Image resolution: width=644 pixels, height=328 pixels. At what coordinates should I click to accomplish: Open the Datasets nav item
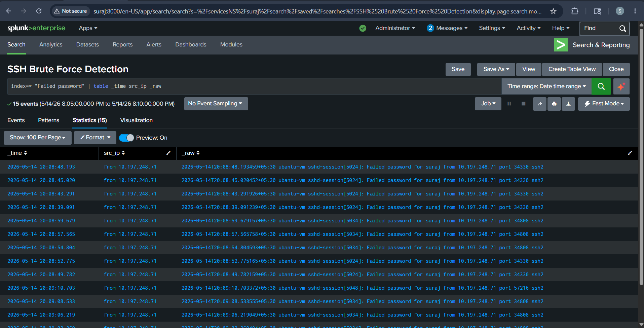tap(87, 45)
